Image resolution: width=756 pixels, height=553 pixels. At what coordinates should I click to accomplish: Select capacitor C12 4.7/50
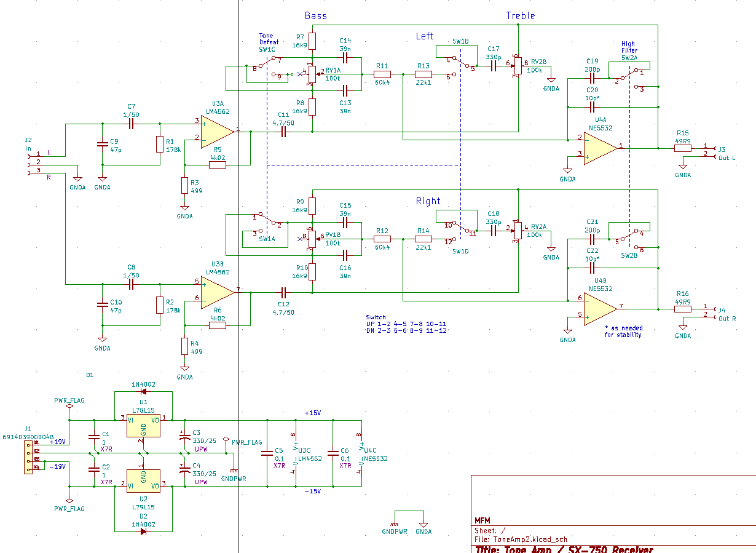(x=284, y=292)
